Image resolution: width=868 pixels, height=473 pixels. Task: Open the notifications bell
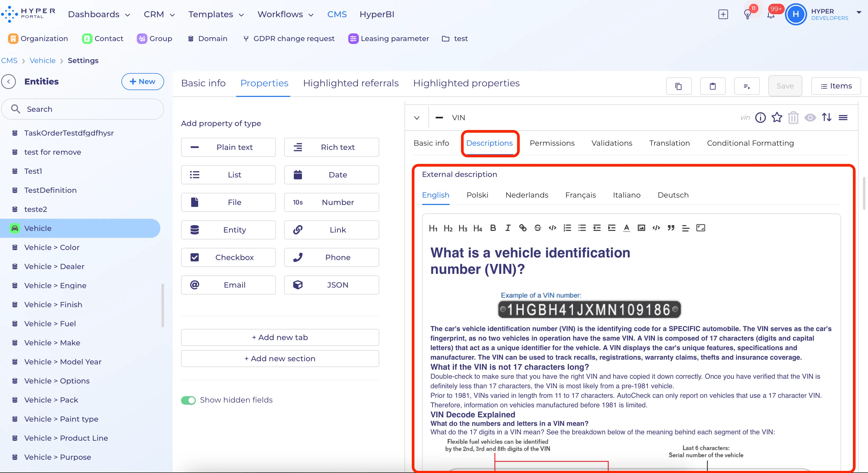point(771,15)
